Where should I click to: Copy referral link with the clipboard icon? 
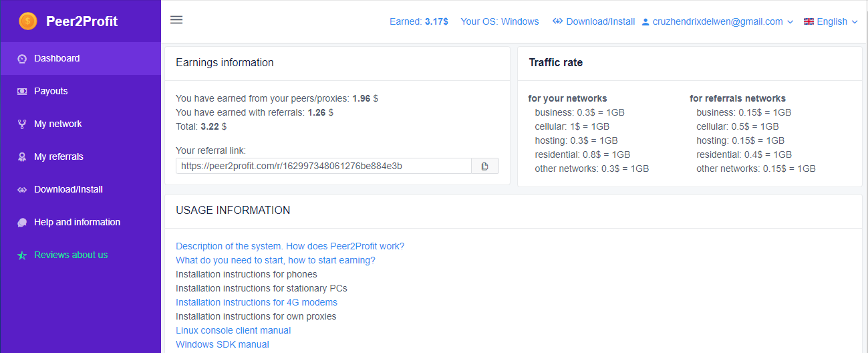(x=485, y=166)
